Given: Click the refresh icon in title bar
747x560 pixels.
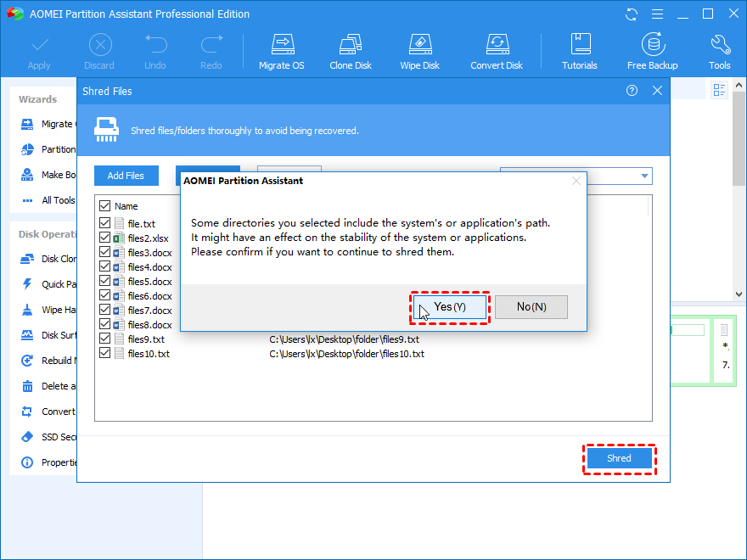Looking at the screenshot, I should pos(632,14).
